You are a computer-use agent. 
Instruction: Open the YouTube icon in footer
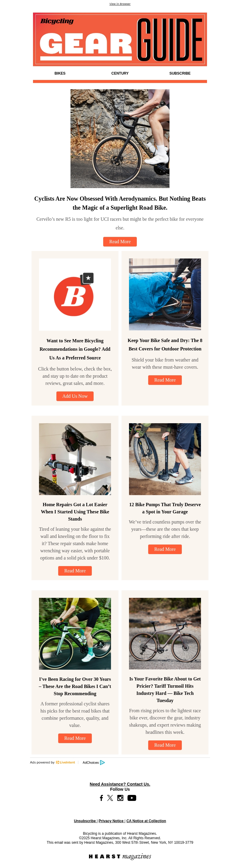132,798
